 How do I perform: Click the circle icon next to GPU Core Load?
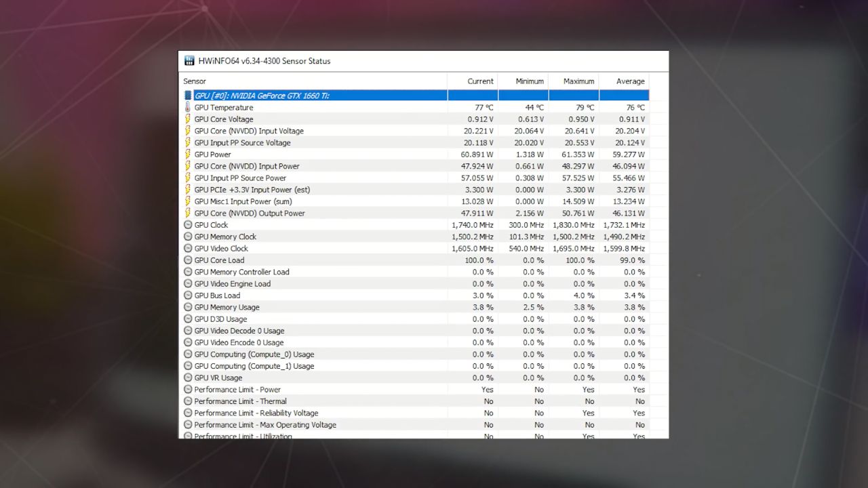(188, 260)
